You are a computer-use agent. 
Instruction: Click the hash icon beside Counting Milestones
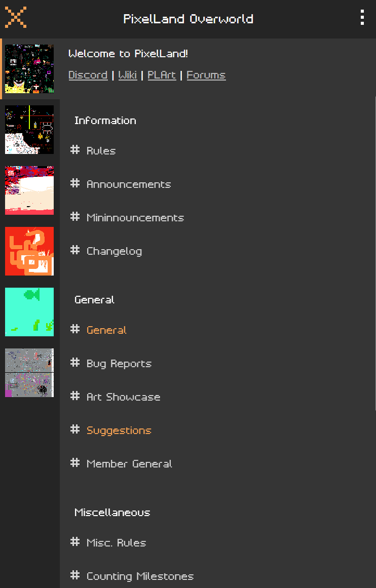[x=75, y=575]
